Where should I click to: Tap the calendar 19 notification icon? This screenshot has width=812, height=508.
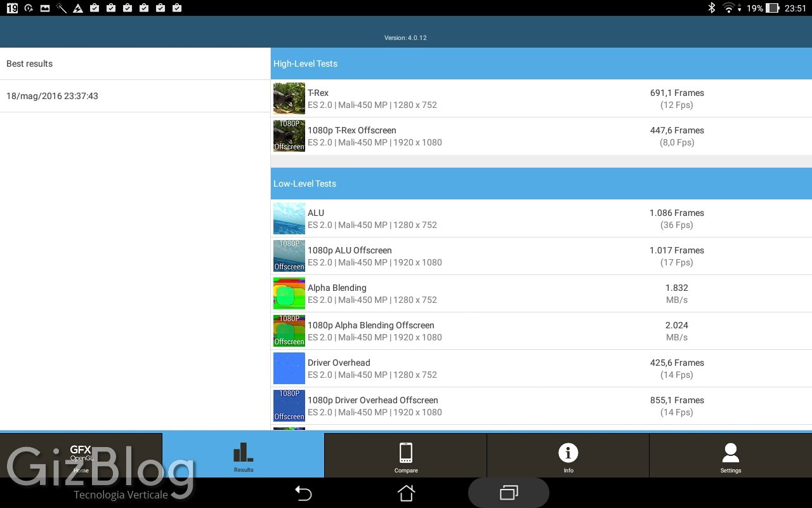coord(12,8)
